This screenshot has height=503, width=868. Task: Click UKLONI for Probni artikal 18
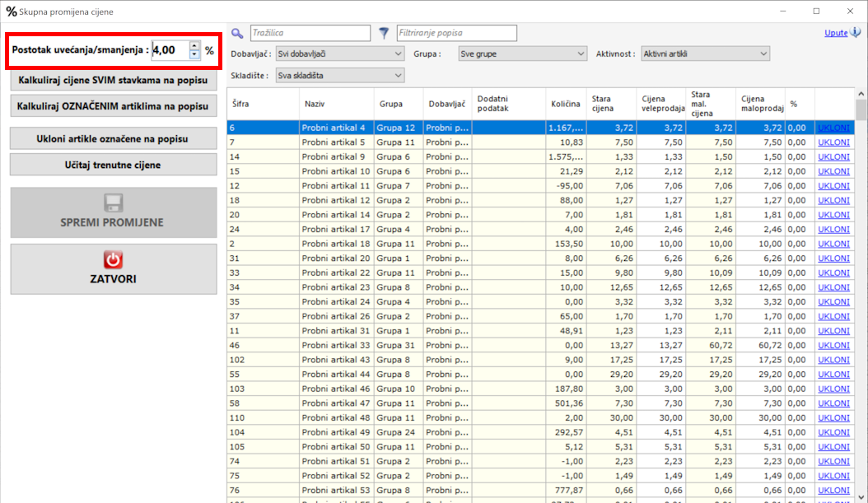coord(833,244)
